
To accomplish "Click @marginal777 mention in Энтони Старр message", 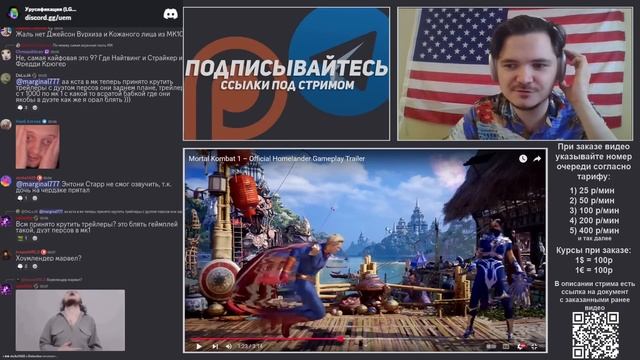I will point(38,184).
